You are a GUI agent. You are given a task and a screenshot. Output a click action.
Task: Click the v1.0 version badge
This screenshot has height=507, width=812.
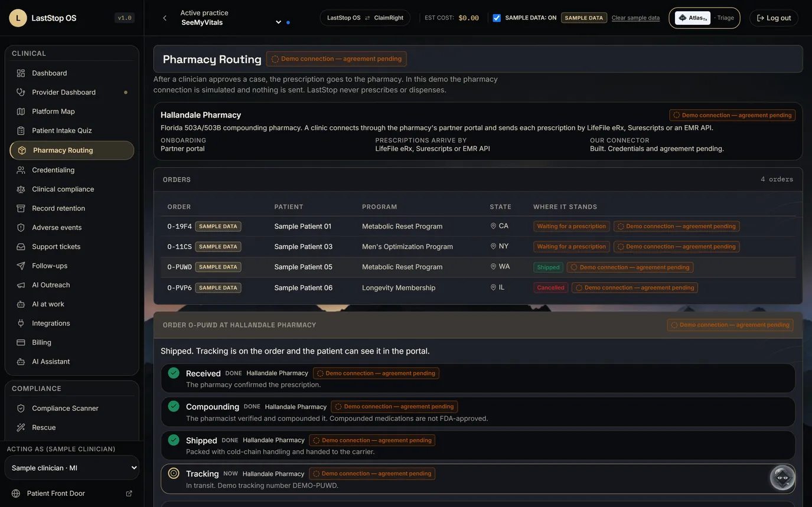(125, 18)
